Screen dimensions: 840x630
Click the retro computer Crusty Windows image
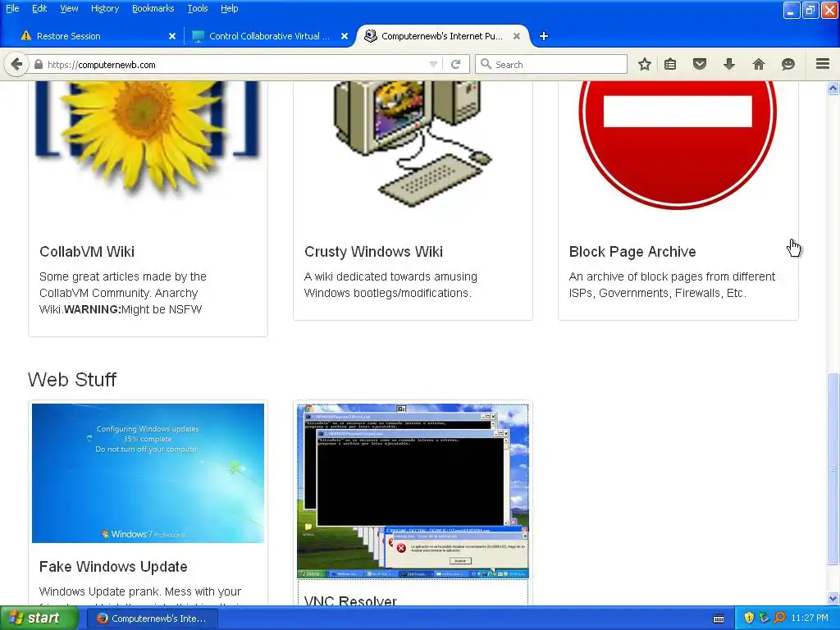tap(413, 144)
